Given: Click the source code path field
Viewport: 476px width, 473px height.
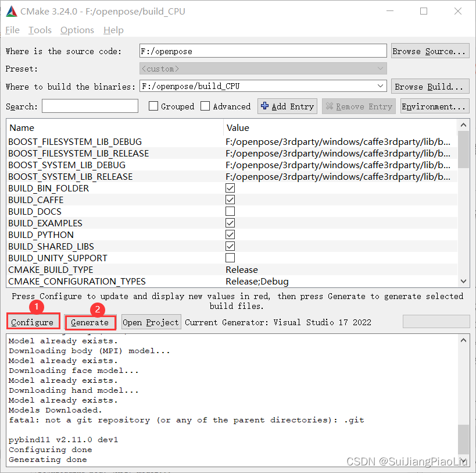Looking at the screenshot, I should coord(263,51).
